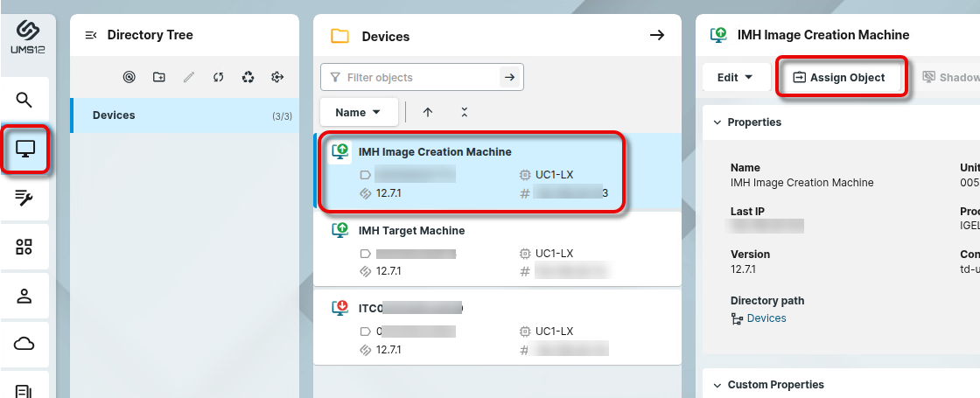
Task: Open configuration wrench icon in sidebar
Action: pyautogui.click(x=24, y=198)
